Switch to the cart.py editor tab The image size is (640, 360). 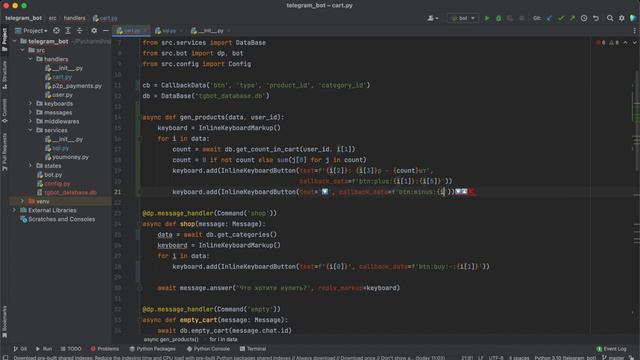131,31
